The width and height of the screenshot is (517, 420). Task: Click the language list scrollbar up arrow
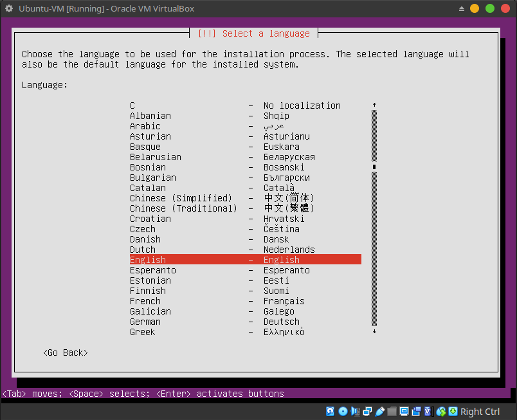(x=374, y=105)
